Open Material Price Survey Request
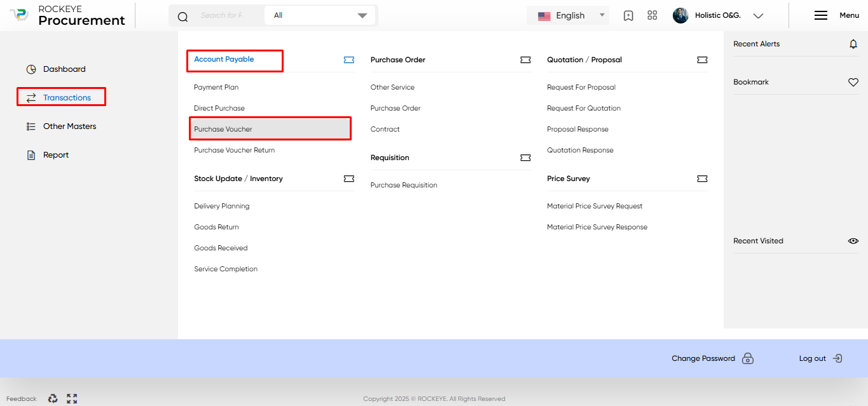868x406 pixels. (x=595, y=206)
